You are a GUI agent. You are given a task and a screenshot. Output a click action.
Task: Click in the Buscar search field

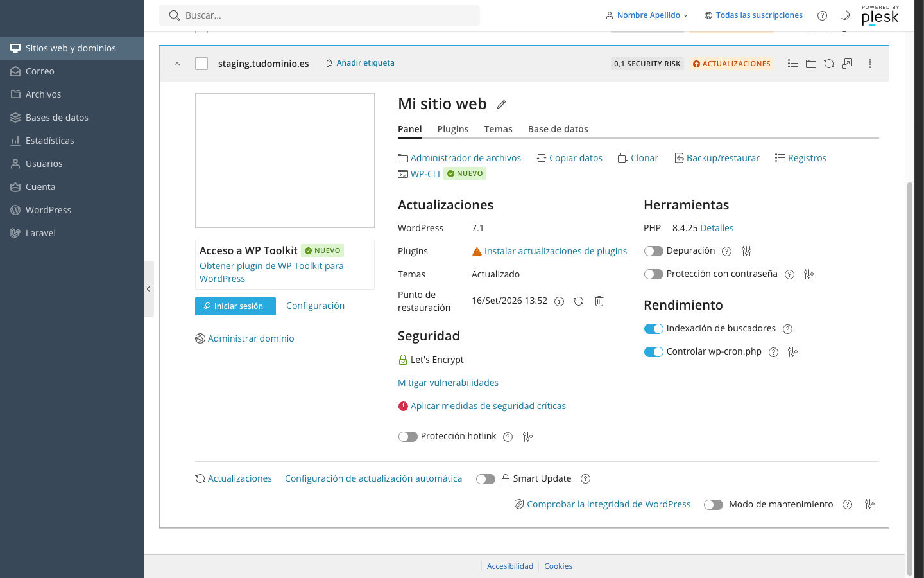320,15
